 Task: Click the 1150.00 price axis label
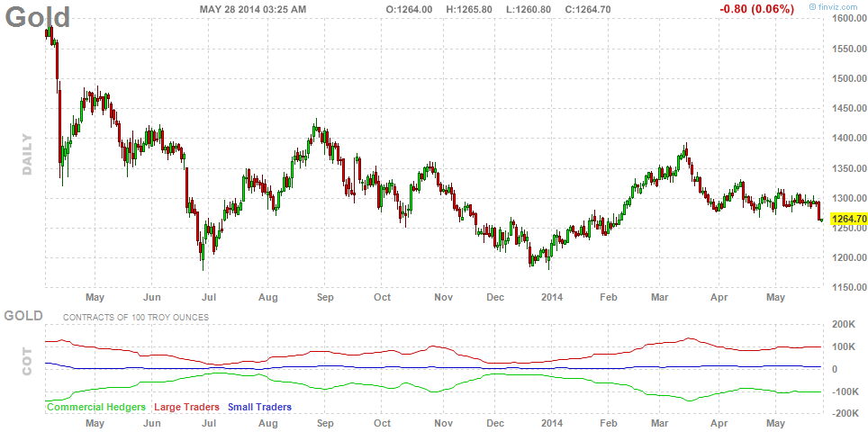tap(848, 288)
